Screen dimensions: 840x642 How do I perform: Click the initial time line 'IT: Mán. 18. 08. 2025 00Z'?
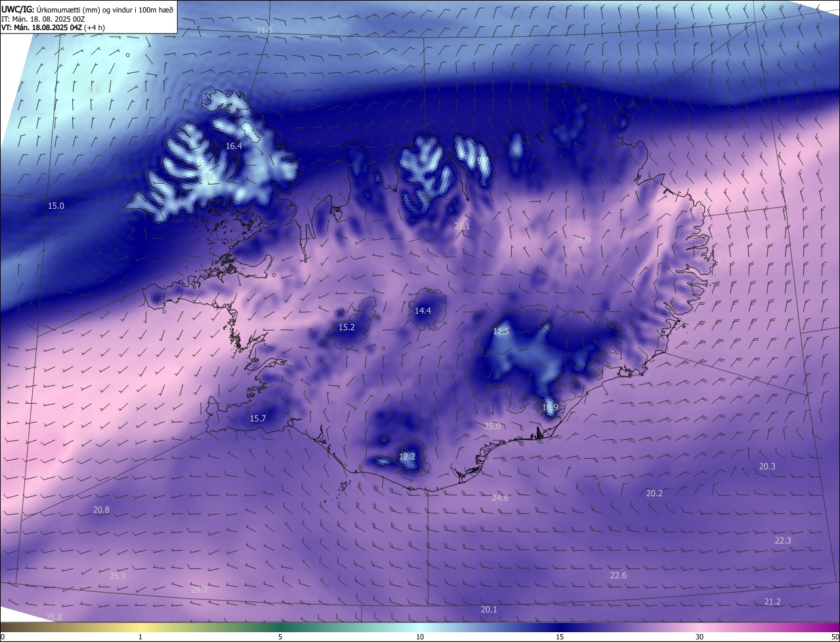coord(44,19)
